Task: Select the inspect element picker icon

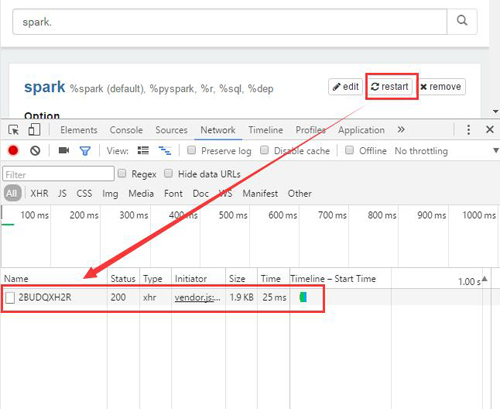Action: (x=14, y=130)
